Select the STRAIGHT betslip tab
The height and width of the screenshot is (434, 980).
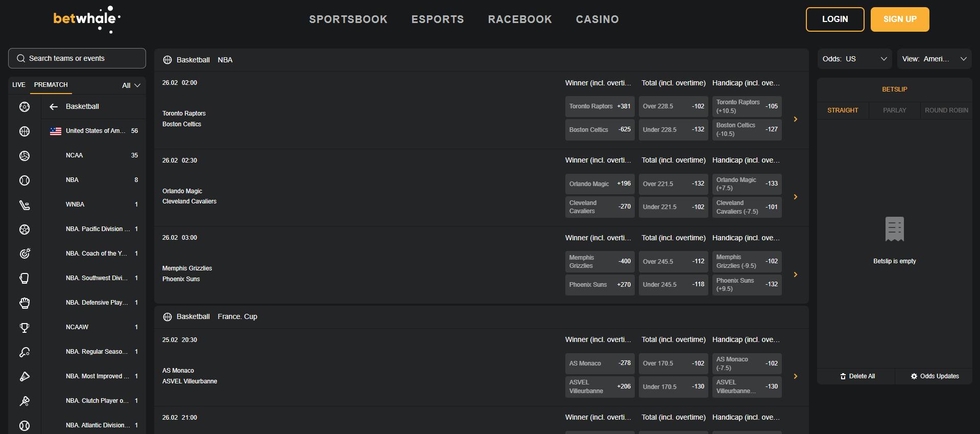pos(843,110)
